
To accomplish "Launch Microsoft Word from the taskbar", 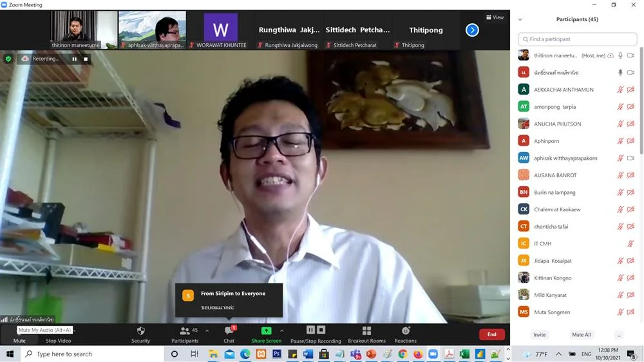I will 308,354.
